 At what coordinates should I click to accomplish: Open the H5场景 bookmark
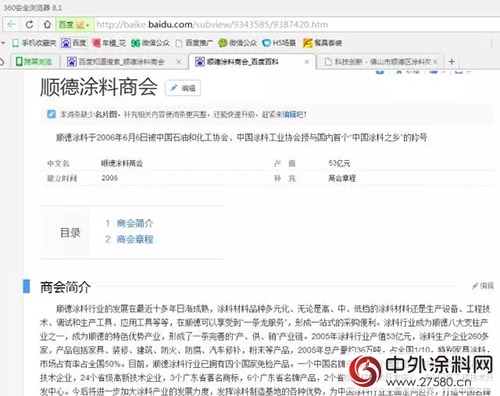tap(279, 43)
